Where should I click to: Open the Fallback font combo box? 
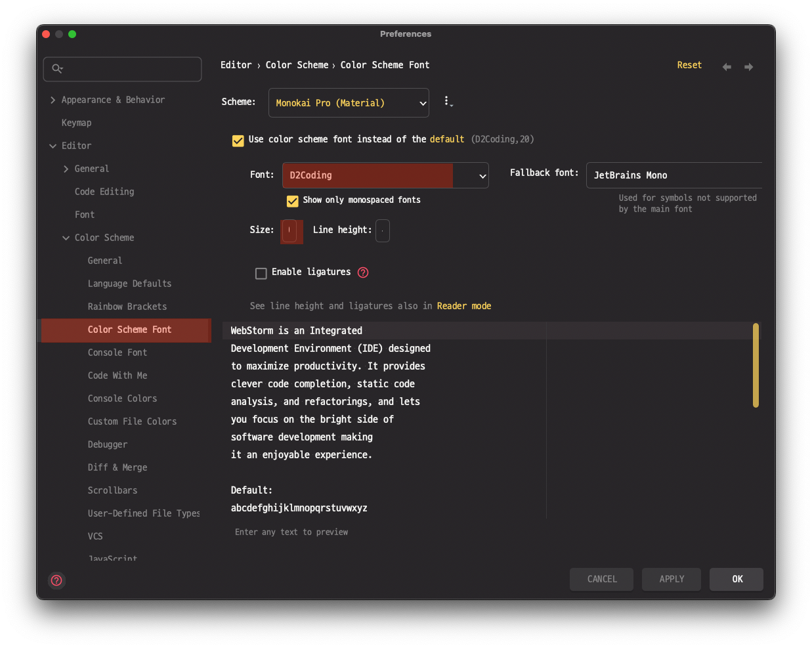click(673, 175)
